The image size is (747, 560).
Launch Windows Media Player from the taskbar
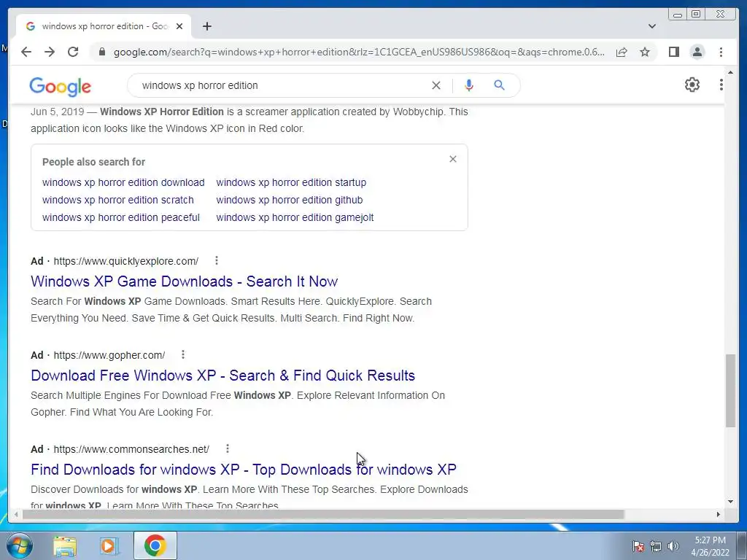(x=109, y=545)
